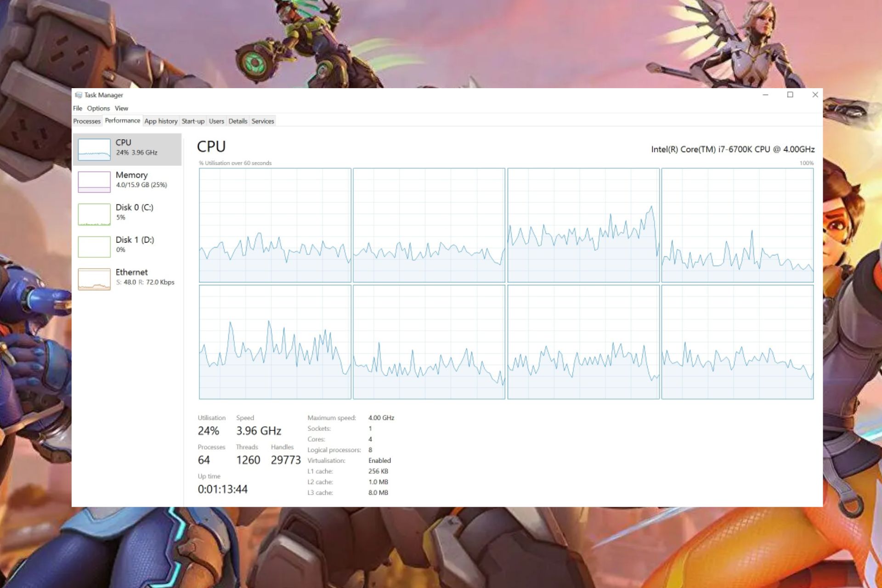Select the Memory mini graph thumbnail

[94, 182]
